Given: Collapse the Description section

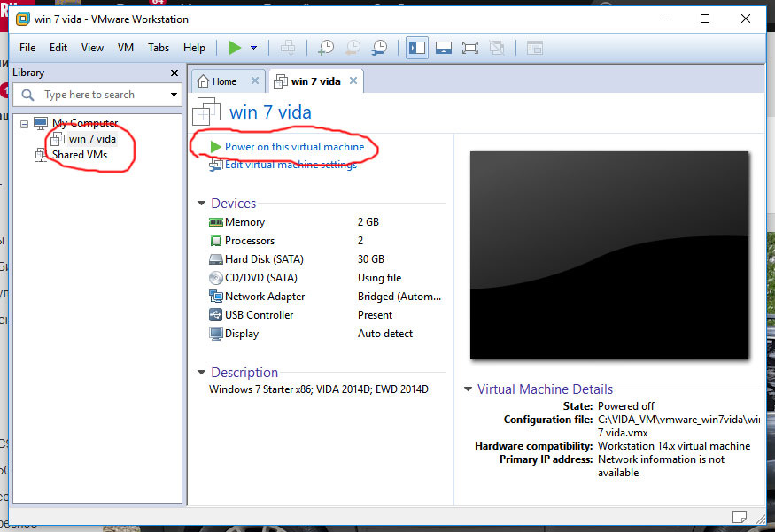Looking at the screenshot, I should (201, 372).
